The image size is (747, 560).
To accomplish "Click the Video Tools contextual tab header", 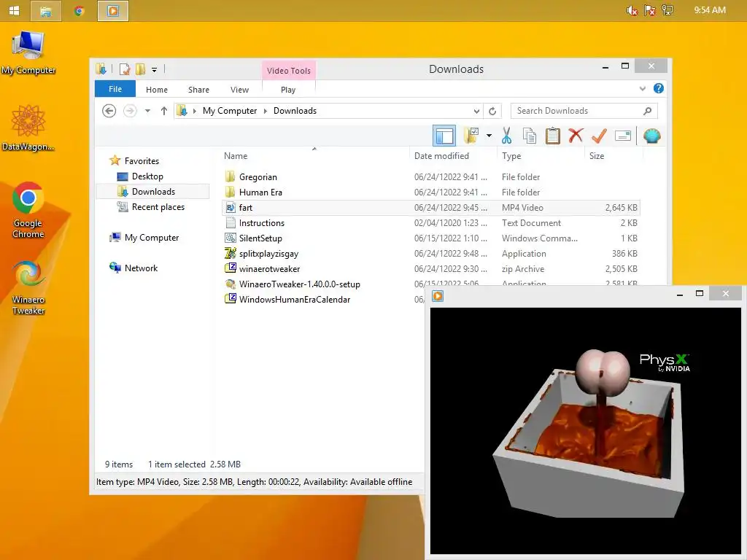I will 289,71.
